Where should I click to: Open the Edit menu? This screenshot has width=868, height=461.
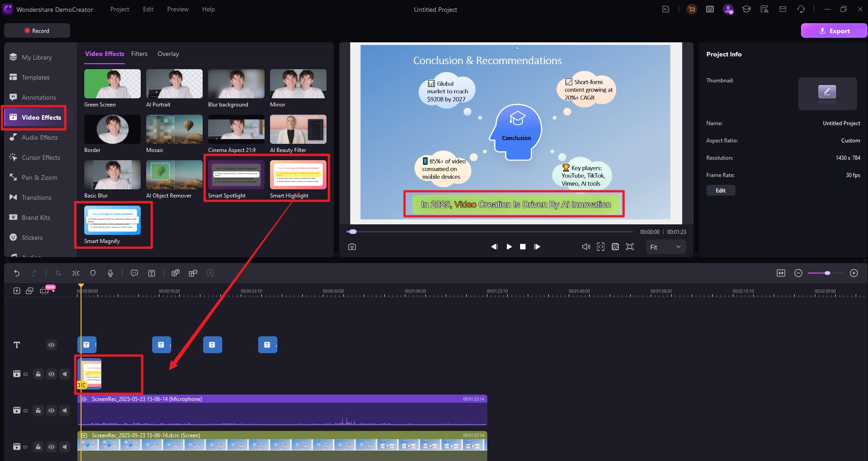click(x=148, y=9)
